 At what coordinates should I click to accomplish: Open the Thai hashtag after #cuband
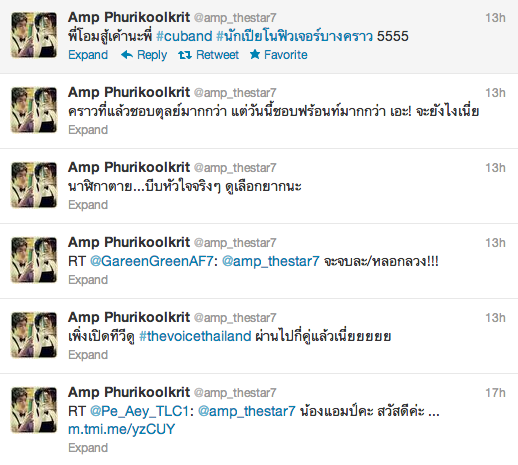click(x=294, y=36)
